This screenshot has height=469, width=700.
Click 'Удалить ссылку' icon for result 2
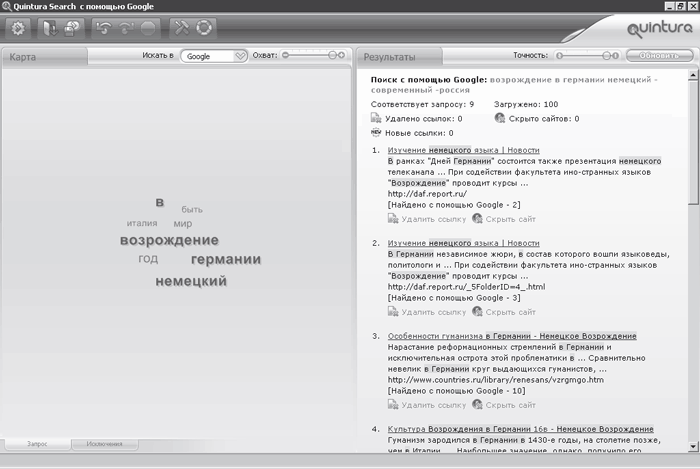[393, 311]
